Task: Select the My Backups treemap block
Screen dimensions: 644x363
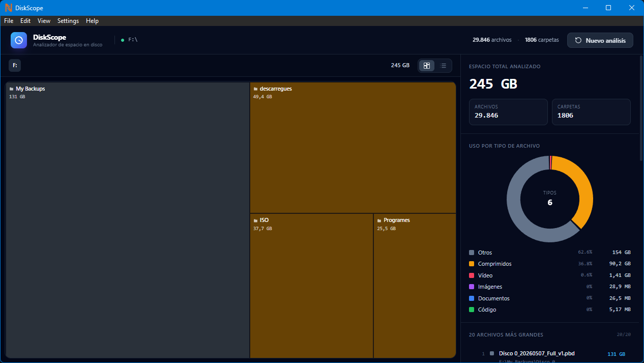Action: (128, 220)
